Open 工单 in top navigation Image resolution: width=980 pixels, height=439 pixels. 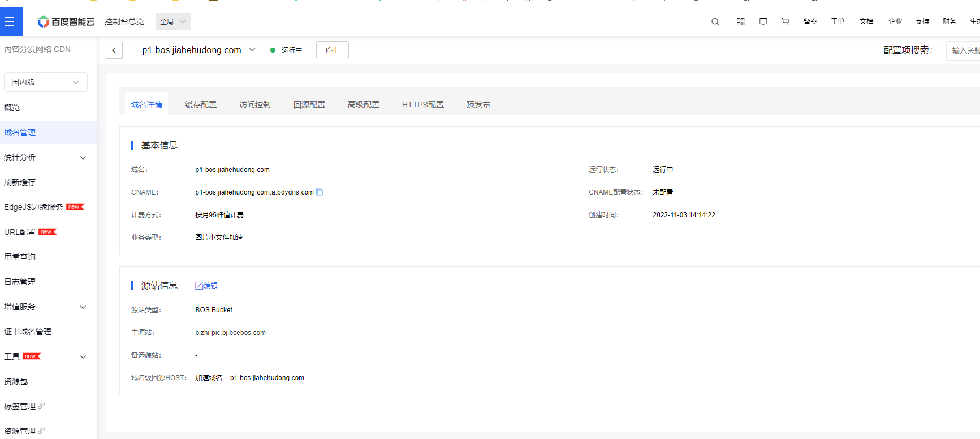click(x=837, y=21)
